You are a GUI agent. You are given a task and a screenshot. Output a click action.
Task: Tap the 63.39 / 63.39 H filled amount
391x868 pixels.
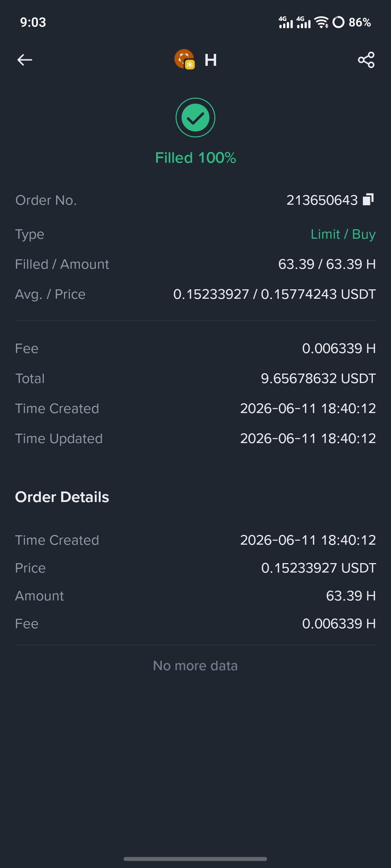point(327,264)
